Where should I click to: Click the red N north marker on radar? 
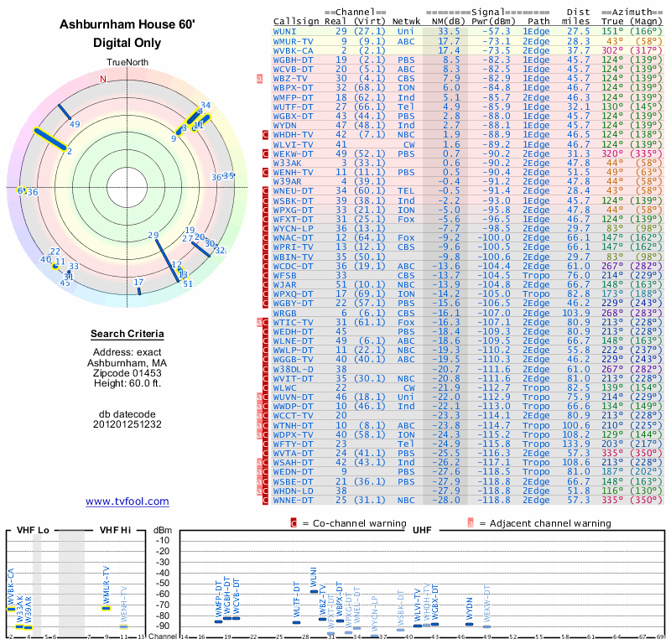coord(102,79)
